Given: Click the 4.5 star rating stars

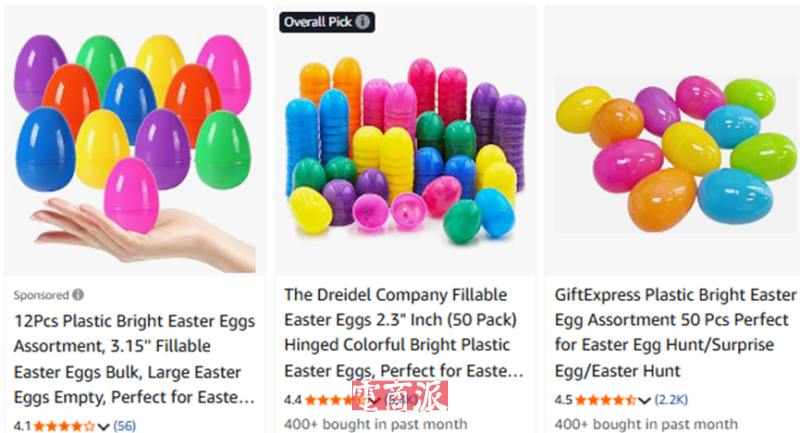Looking at the screenshot, I should click(x=606, y=400).
